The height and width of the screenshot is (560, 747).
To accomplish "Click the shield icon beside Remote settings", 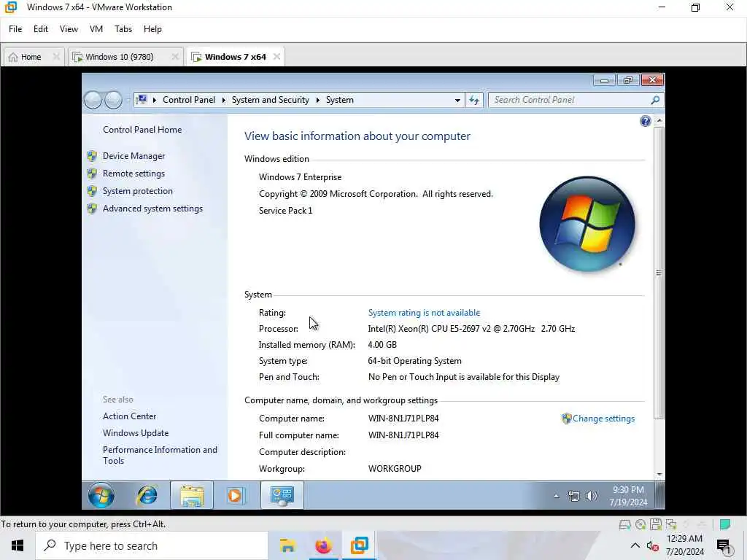I will click(92, 174).
